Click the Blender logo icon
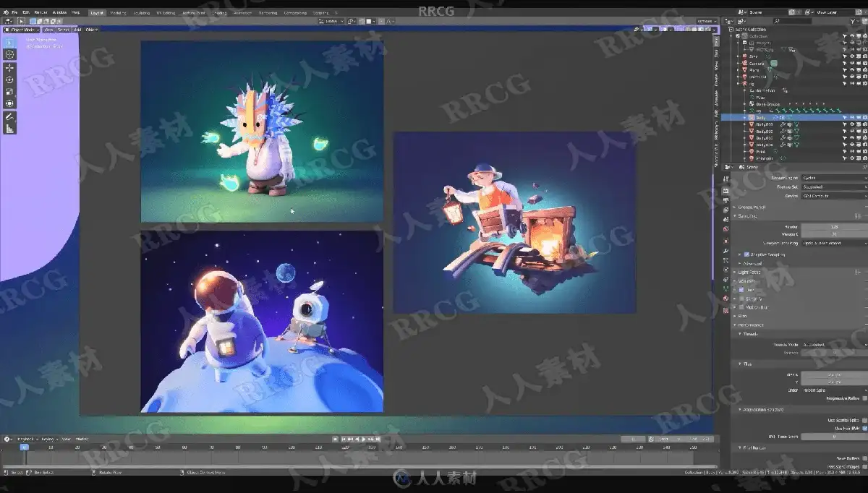The image size is (868, 493). click(6, 12)
